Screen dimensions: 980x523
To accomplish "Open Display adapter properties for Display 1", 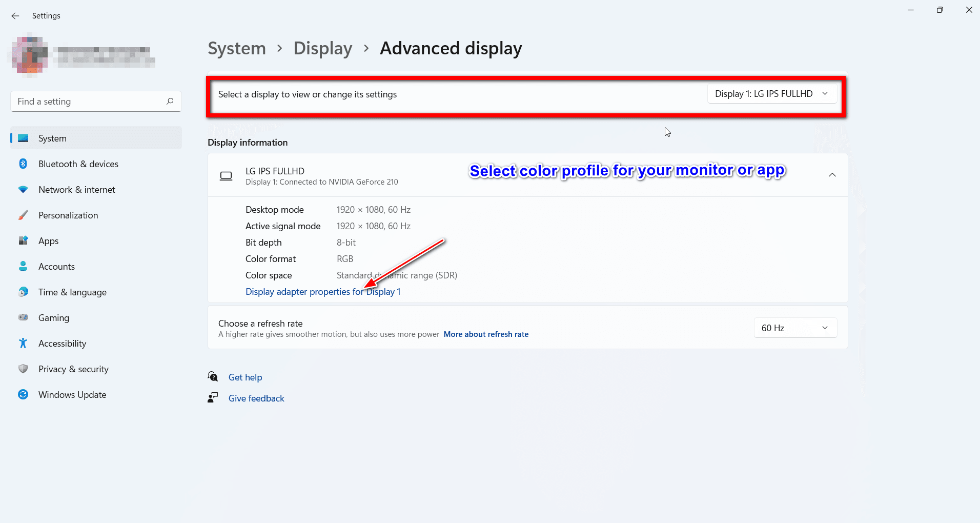I will tap(323, 292).
